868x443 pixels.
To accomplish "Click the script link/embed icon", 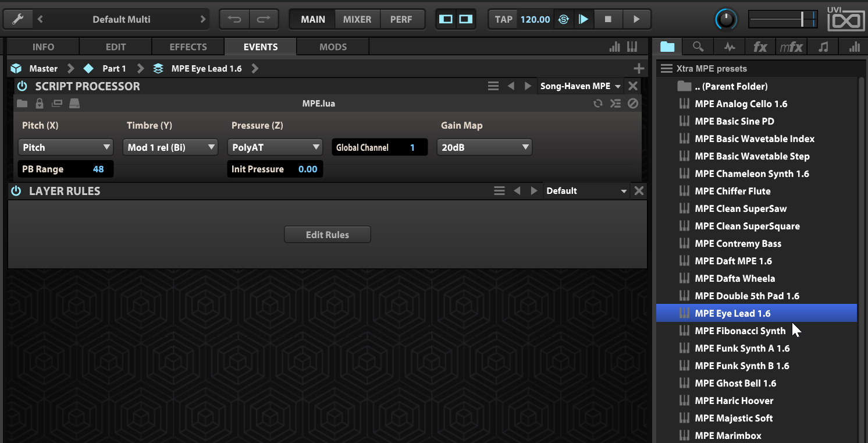I will 56,104.
